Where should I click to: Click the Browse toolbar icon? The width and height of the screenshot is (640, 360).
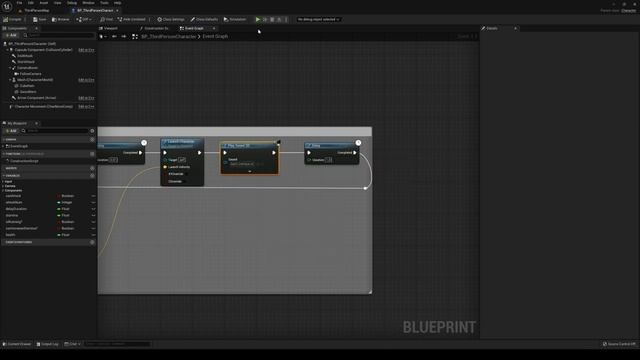click(x=60, y=19)
